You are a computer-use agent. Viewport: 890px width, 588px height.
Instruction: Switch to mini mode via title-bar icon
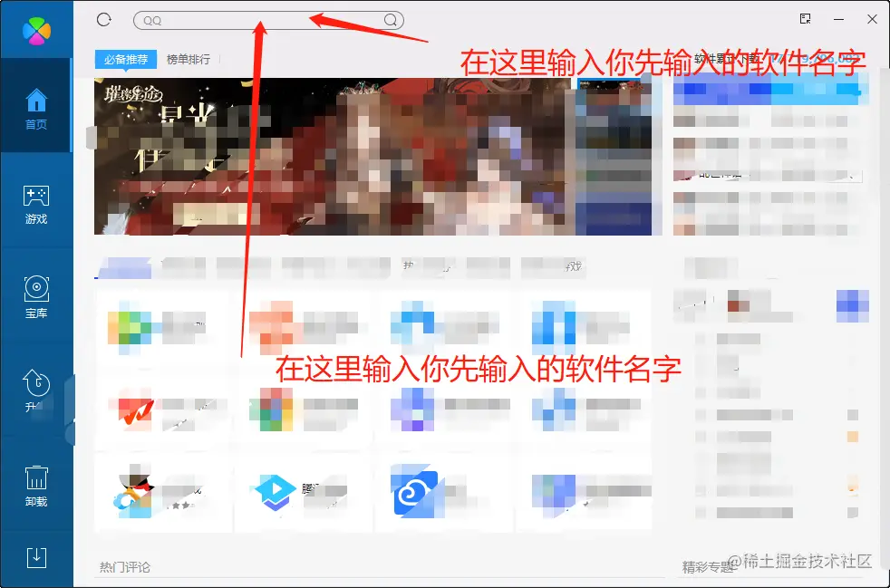point(805,19)
